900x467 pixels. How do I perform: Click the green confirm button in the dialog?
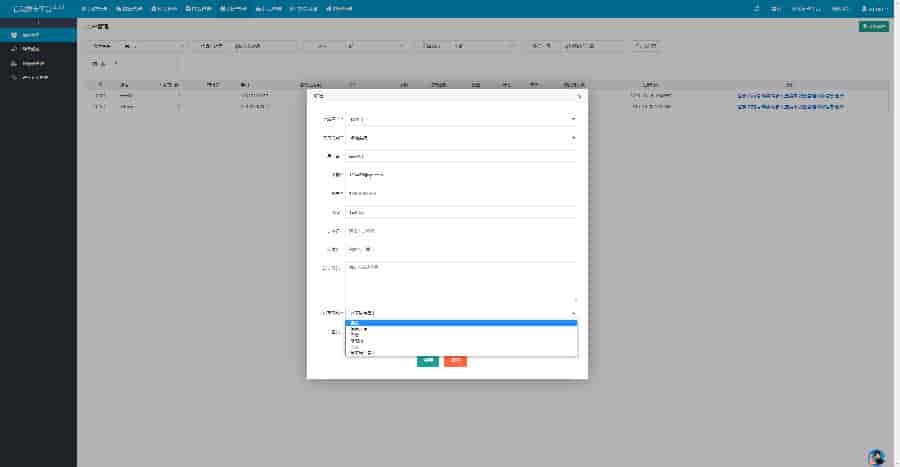427,360
